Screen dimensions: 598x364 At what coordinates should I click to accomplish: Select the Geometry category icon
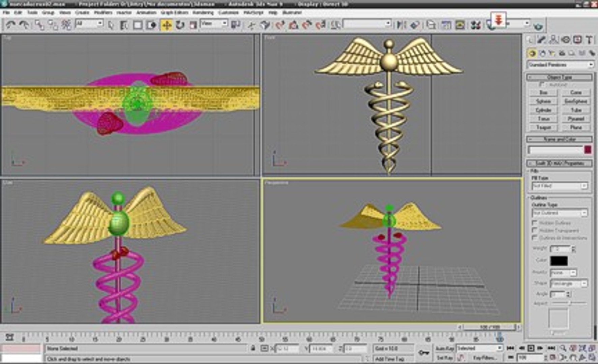point(532,53)
